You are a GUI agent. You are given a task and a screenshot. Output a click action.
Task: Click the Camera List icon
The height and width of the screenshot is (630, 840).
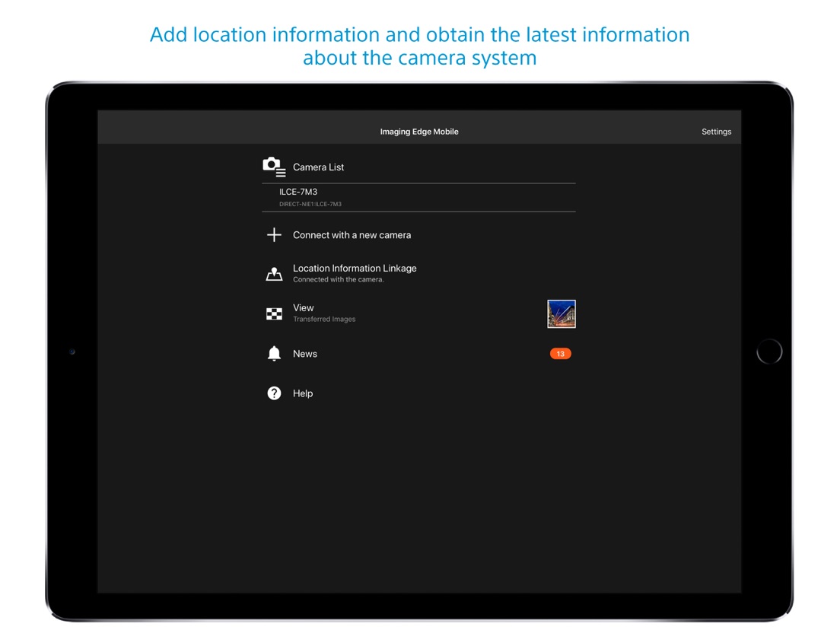(x=274, y=167)
